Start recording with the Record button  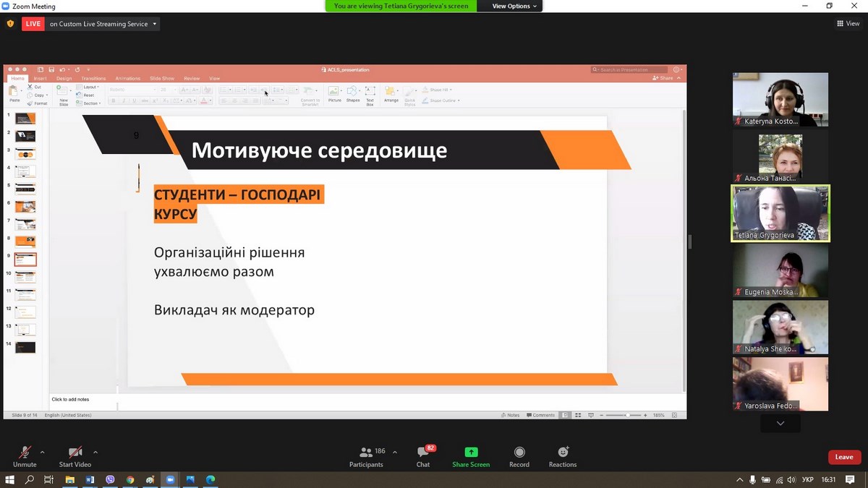click(x=519, y=456)
